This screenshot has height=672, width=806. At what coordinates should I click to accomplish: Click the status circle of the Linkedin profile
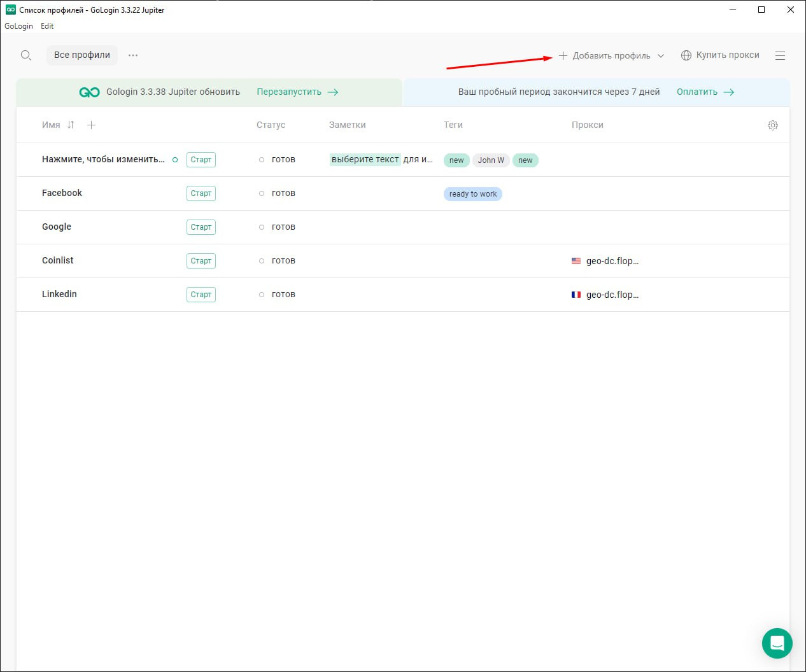click(262, 295)
